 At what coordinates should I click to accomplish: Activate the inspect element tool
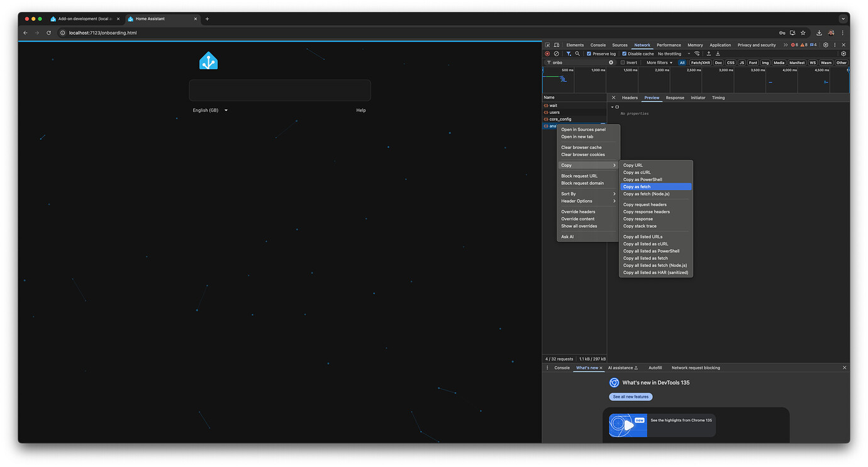click(547, 45)
